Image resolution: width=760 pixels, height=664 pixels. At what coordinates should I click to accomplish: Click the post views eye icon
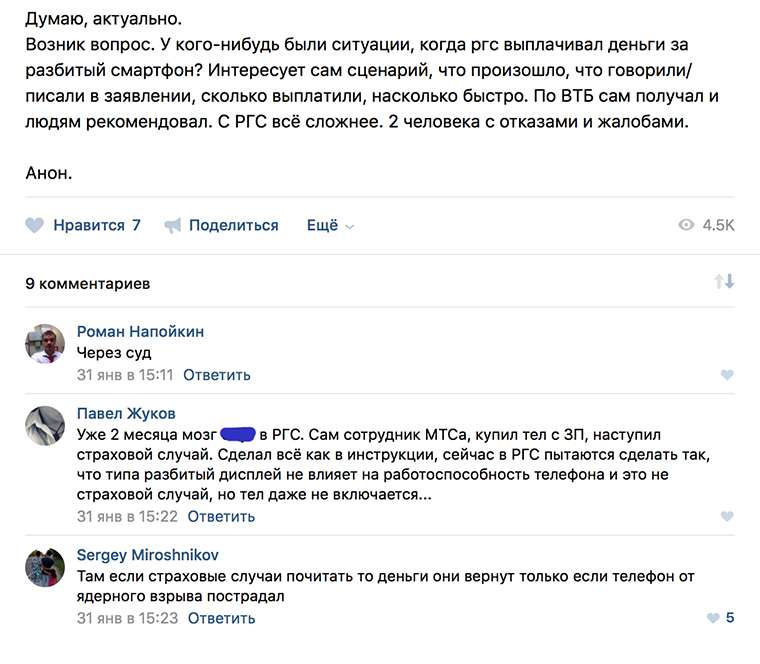tap(686, 226)
